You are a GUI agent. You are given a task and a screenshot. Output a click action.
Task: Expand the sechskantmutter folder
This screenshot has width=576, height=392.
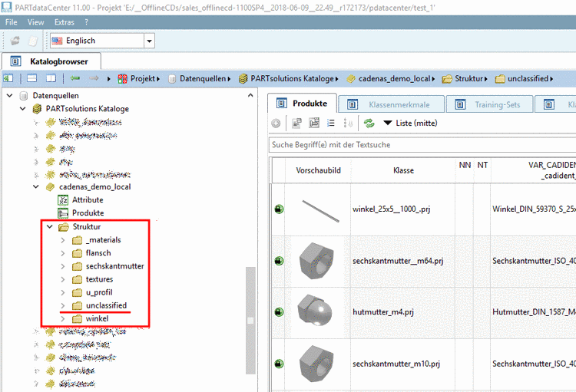click(x=63, y=266)
